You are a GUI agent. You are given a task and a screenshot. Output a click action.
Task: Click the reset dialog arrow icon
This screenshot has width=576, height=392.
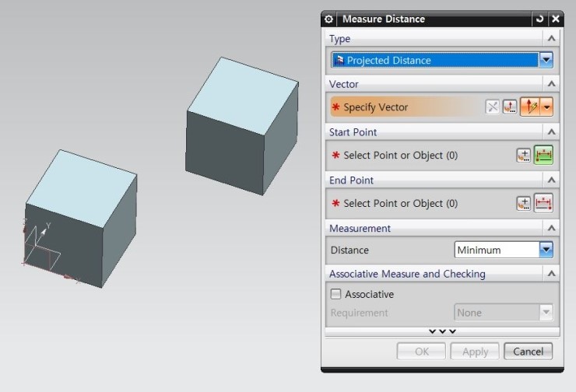tap(539, 19)
